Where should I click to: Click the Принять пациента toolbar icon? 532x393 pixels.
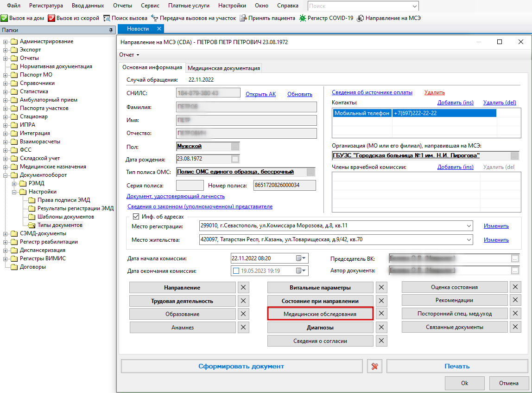[243, 18]
